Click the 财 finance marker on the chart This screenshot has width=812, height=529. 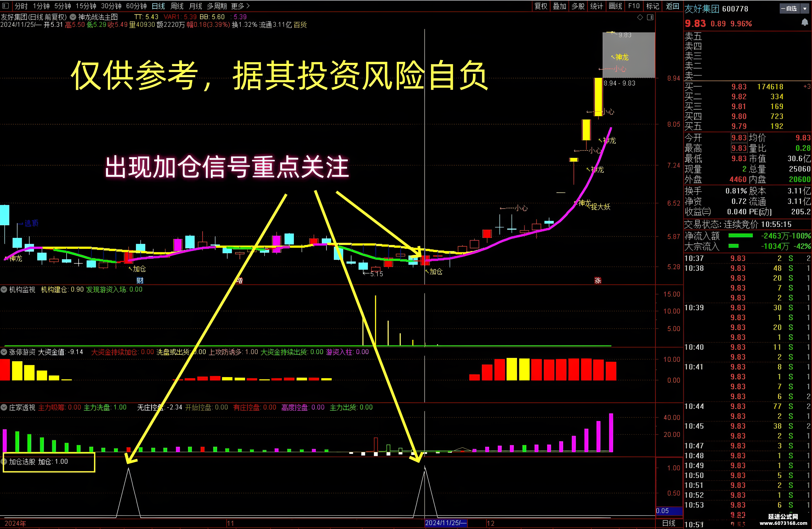pyautogui.click(x=140, y=280)
